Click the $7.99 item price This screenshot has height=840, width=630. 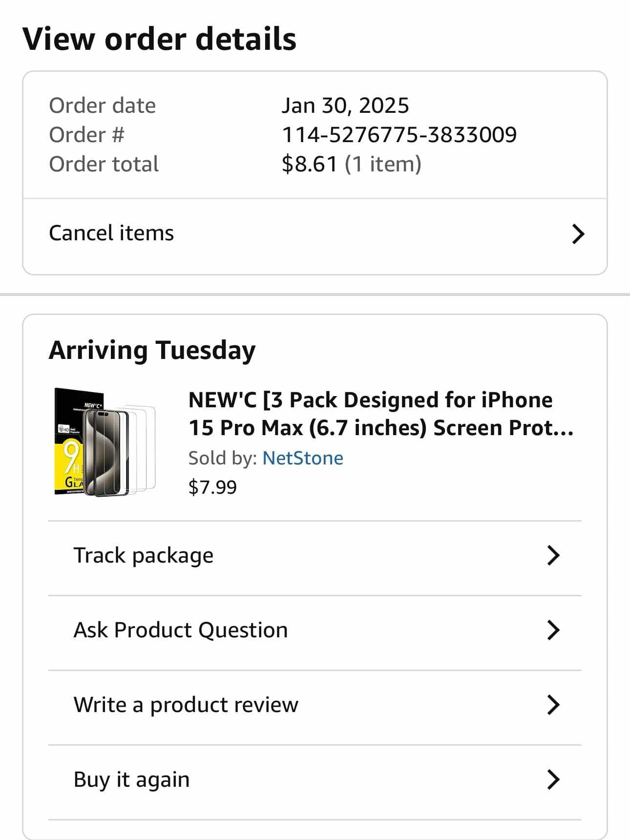click(212, 487)
